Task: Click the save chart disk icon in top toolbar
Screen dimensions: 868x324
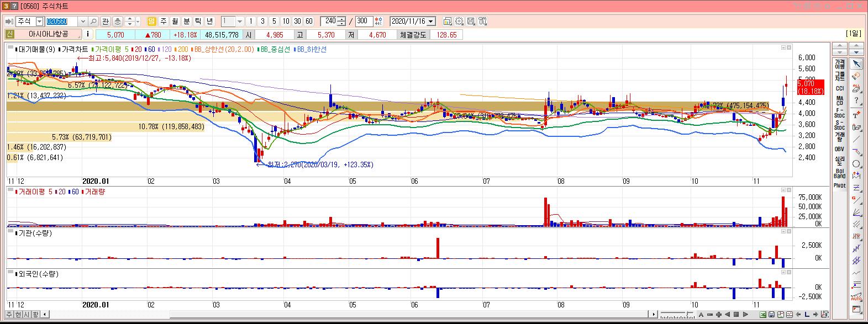Action: pos(471,22)
